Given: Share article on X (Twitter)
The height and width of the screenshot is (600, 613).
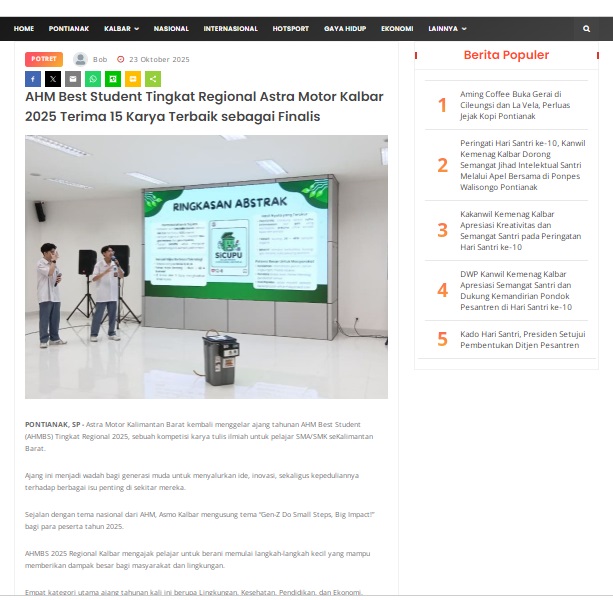Looking at the screenshot, I should (53, 78).
